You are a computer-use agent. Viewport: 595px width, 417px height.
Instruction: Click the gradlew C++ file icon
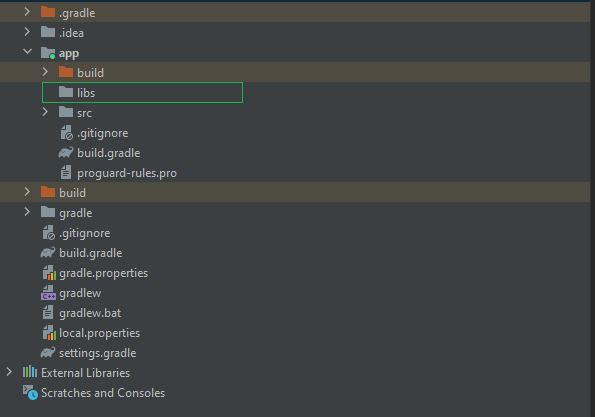tap(48, 293)
